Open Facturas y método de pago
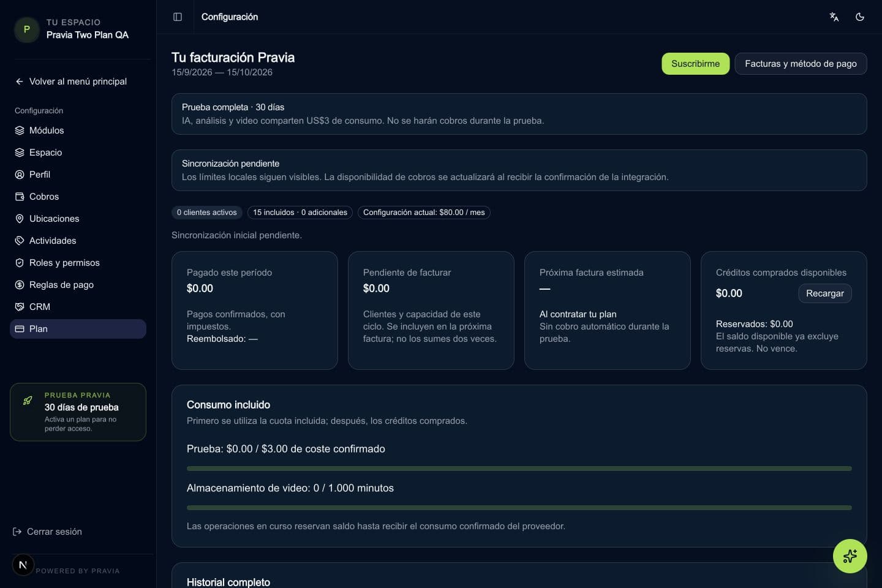The image size is (882, 588). [x=801, y=64]
